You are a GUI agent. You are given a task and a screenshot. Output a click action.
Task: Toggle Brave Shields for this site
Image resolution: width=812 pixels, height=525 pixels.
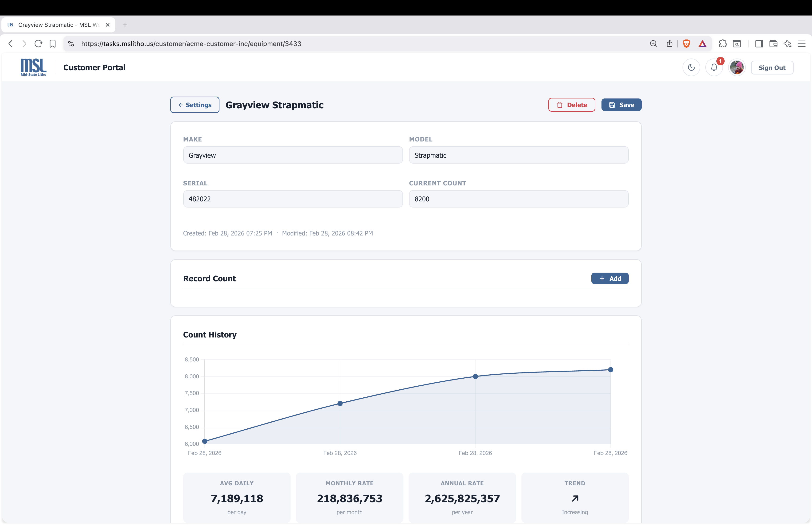click(686, 44)
